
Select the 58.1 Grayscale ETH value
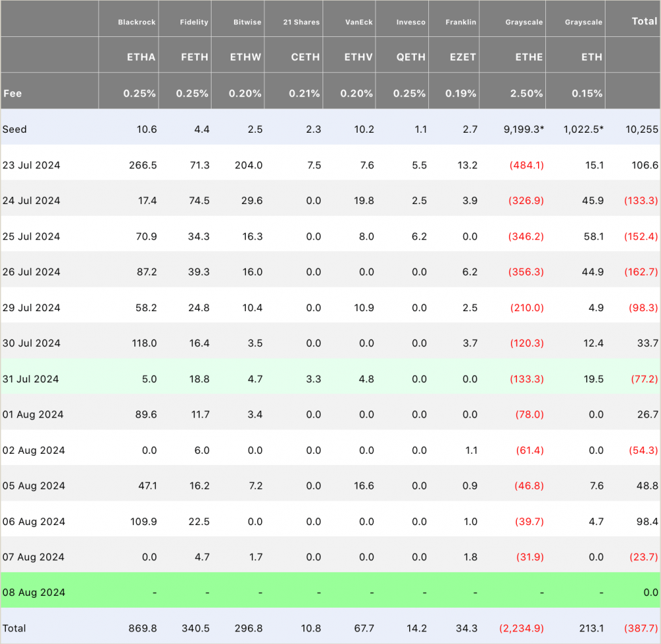tap(594, 236)
